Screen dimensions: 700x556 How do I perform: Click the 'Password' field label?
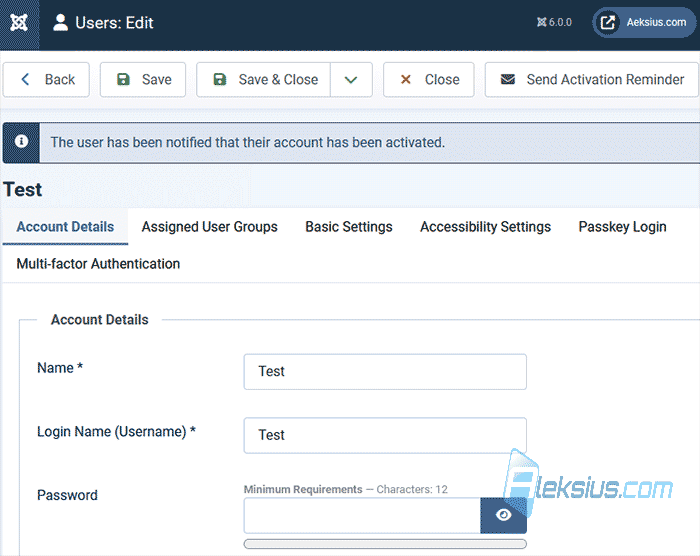point(67,495)
